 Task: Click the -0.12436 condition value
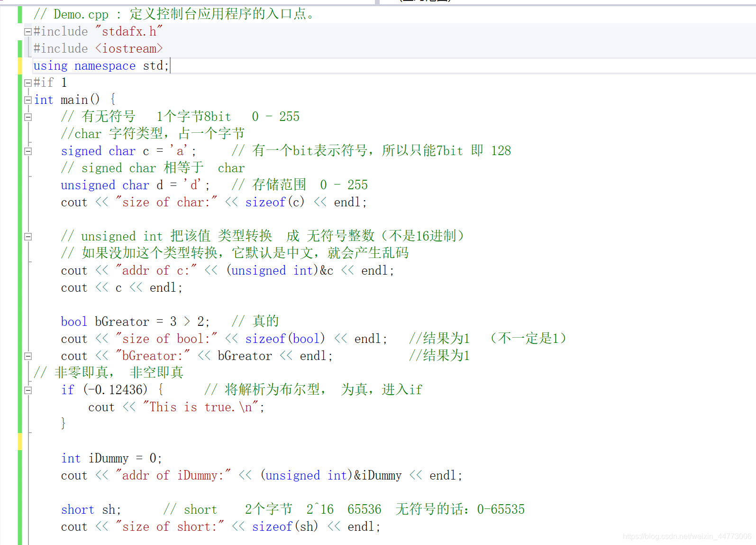118,390
